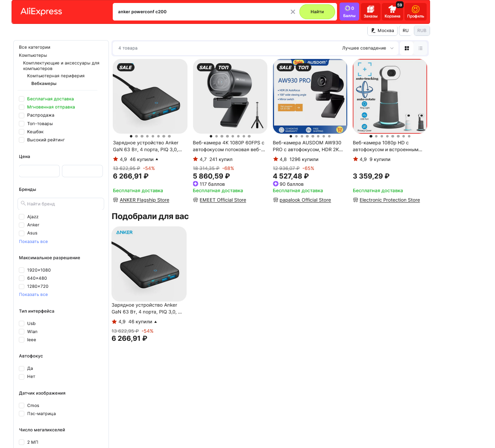Screen dimensions: 495x448
Task: Open the ANKER Flagship Store link
Action: [x=144, y=200]
